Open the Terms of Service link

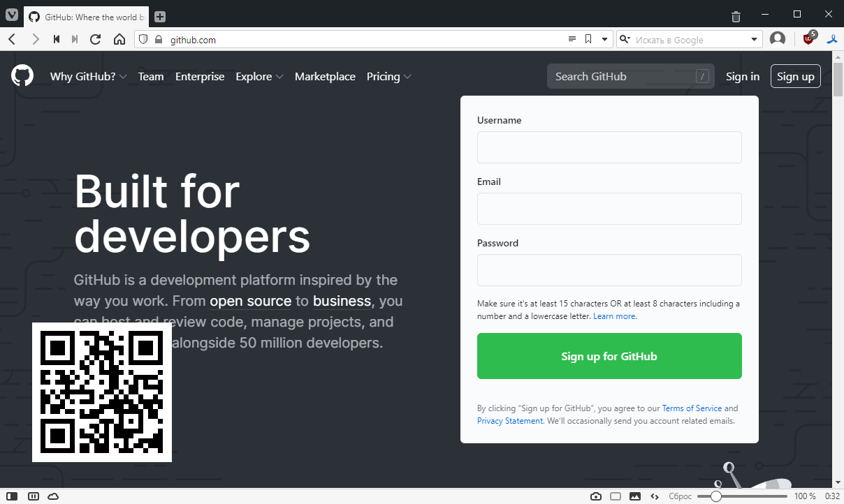tap(692, 408)
